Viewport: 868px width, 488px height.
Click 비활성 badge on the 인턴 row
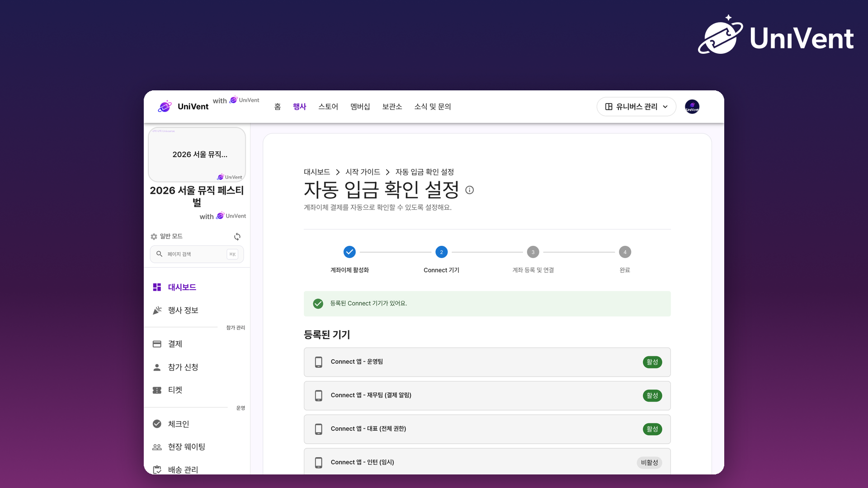pos(650,463)
